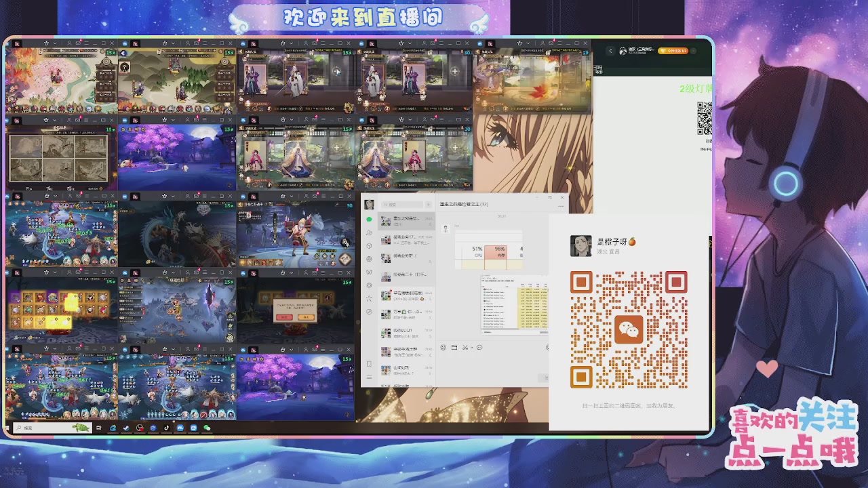Open the phone icon near WeChat sidebar bottom
The image size is (868, 488).
(x=370, y=364)
